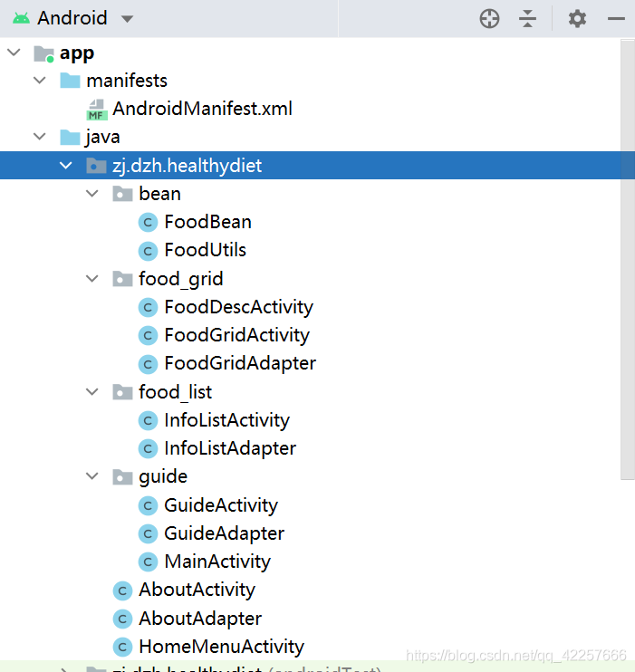Select the InfoListActivity class

point(226,420)
